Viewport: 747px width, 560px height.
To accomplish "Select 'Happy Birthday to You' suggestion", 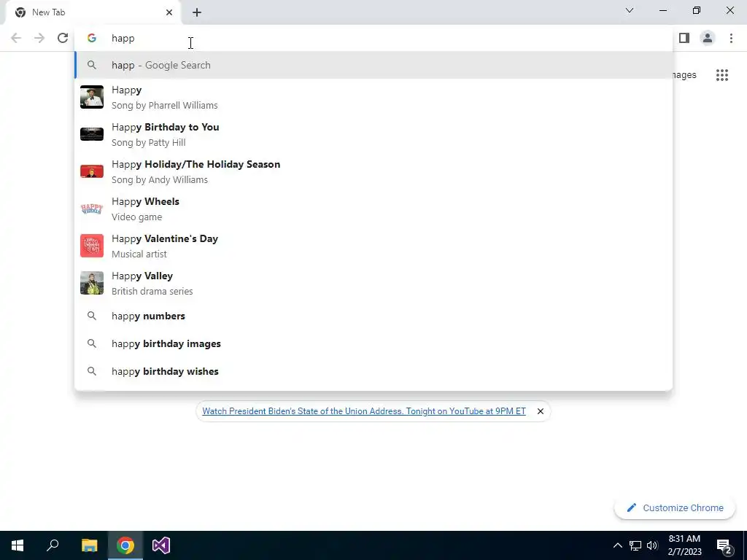I will click(373, 134).
